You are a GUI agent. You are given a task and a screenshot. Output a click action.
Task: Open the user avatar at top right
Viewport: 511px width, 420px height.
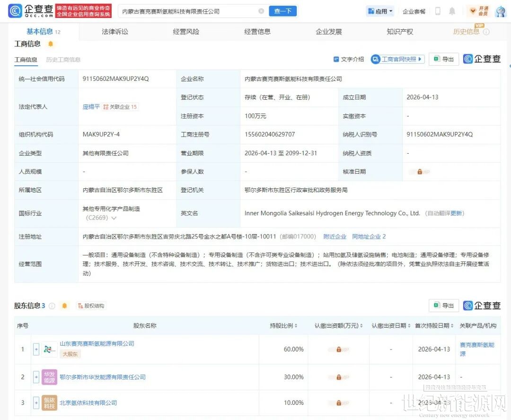point(500,11)
